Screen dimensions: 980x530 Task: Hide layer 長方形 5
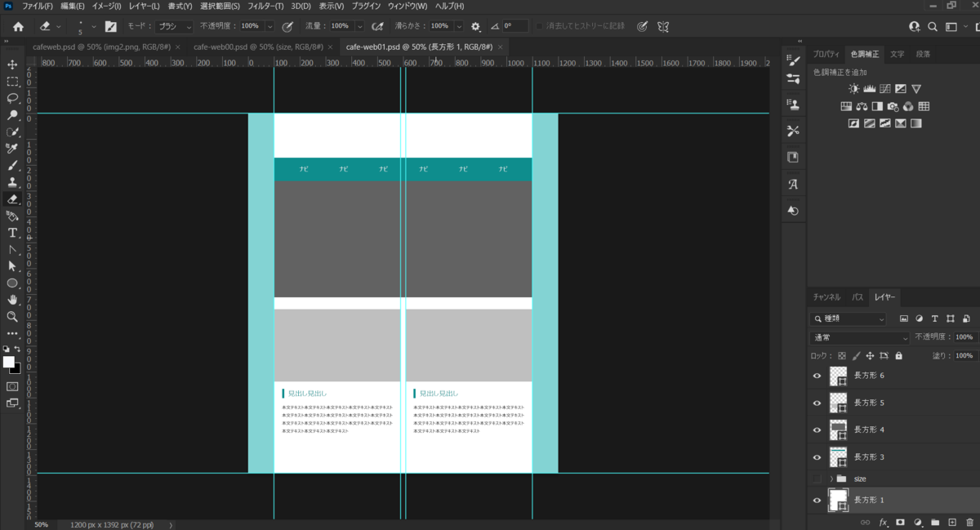pyautogui.click(x=817, y=403)
